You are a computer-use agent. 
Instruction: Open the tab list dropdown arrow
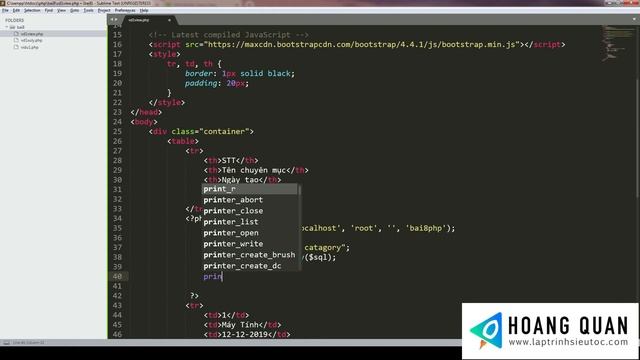[635, 20]
